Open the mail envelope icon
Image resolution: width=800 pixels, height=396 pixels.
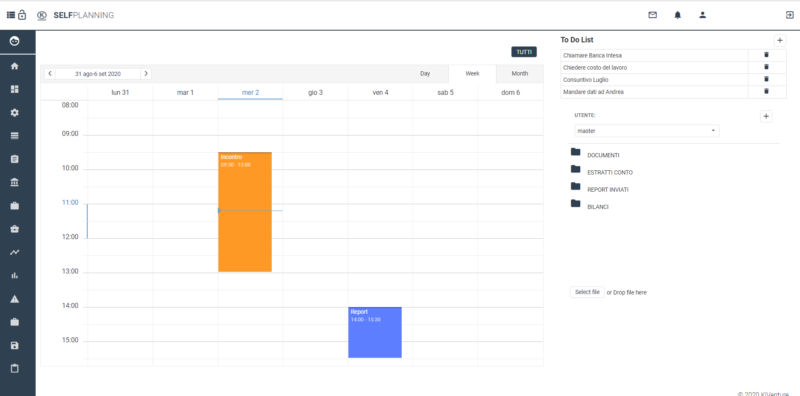point(653,15)
